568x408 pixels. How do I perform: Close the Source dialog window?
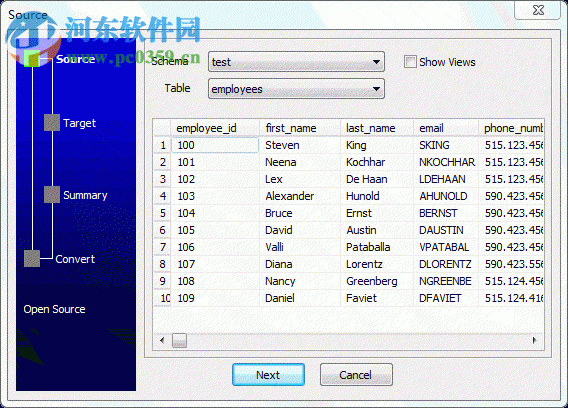click(x=538, y=10)
